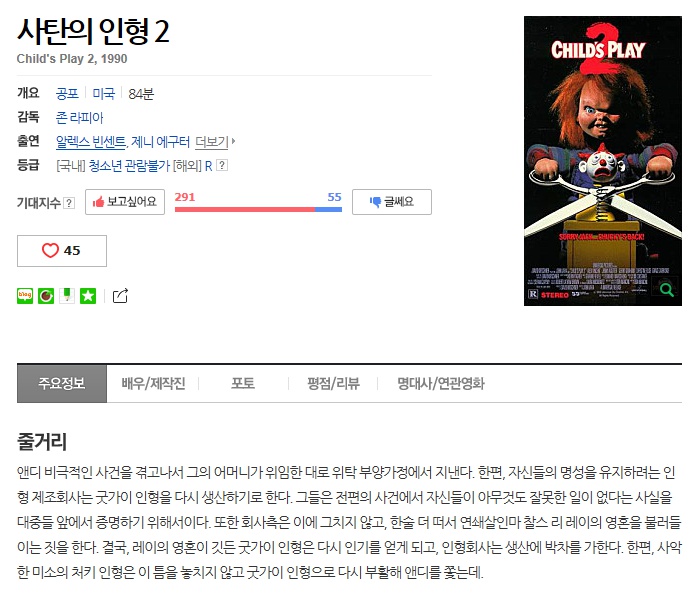This screenshot has height=595, width=695.
Task: Open help icon next to 기대지수
Action: (69, 203)
